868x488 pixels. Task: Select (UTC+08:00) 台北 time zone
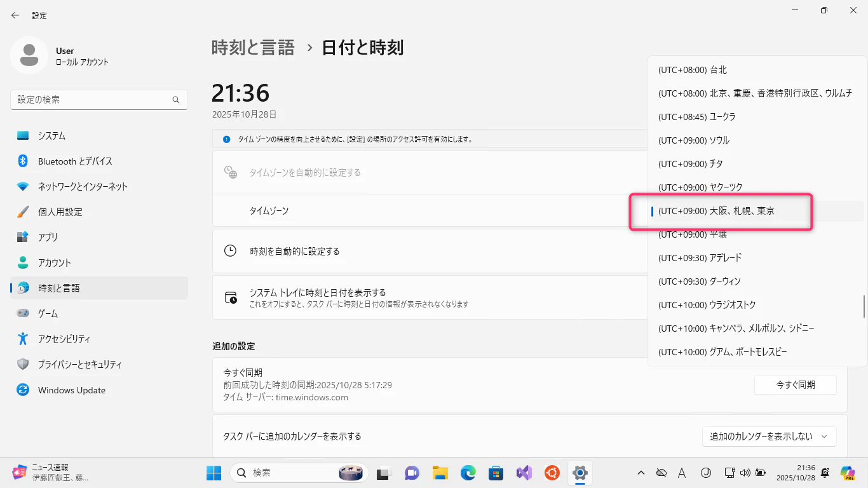click(x=756, y=70)
